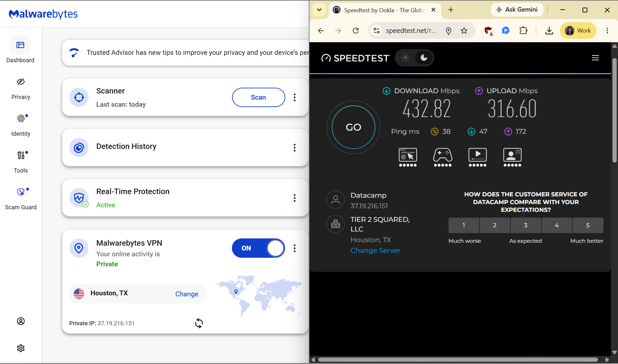Click the Change Server link
This screenshot has width=618, height=364.
375,251
